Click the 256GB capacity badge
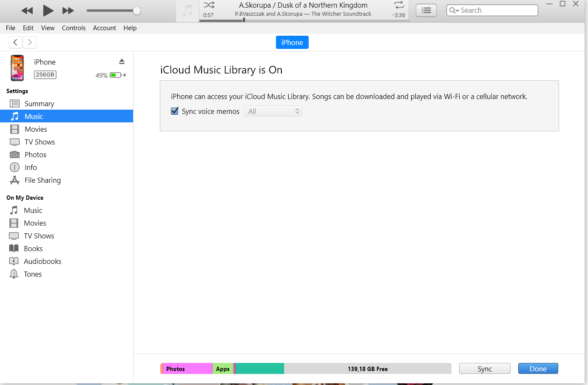588x385 pixels. (x=45, y=75)
